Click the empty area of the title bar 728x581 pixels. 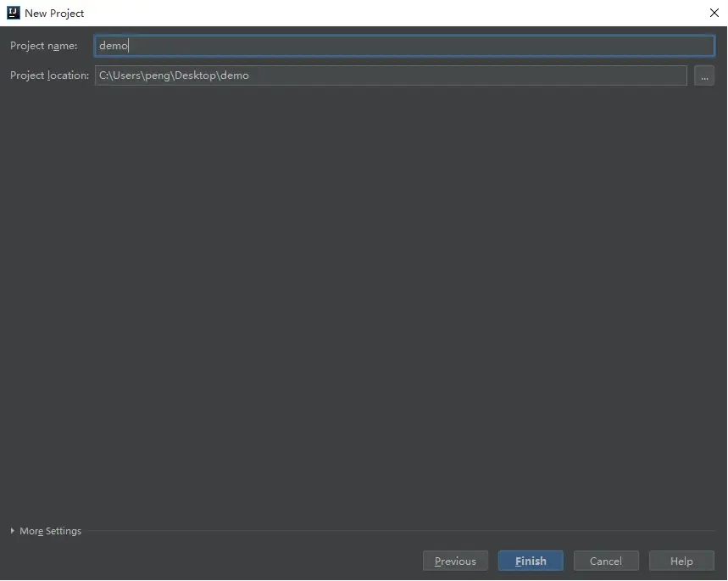coord(381,13)
